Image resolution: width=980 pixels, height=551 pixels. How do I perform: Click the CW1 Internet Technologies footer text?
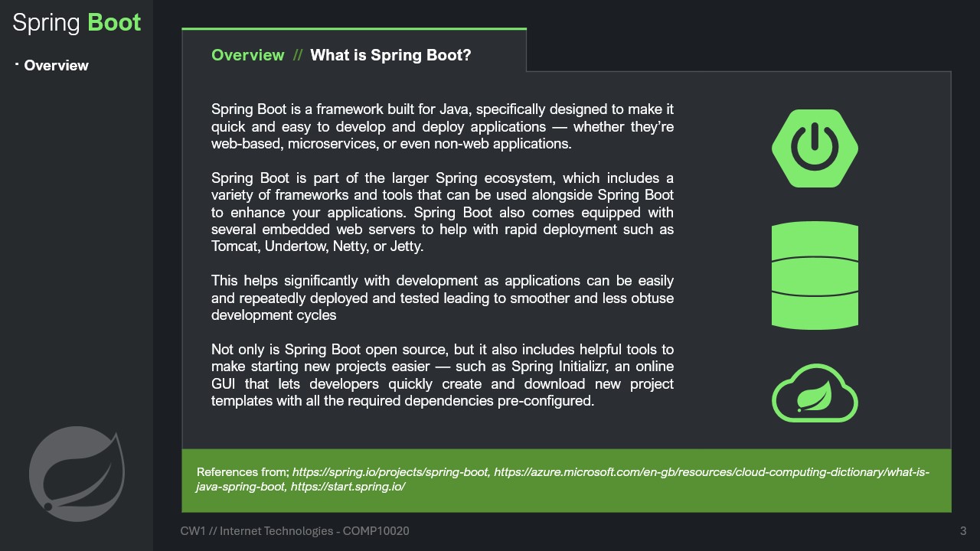pyautogui.click(x=295, y=530)
